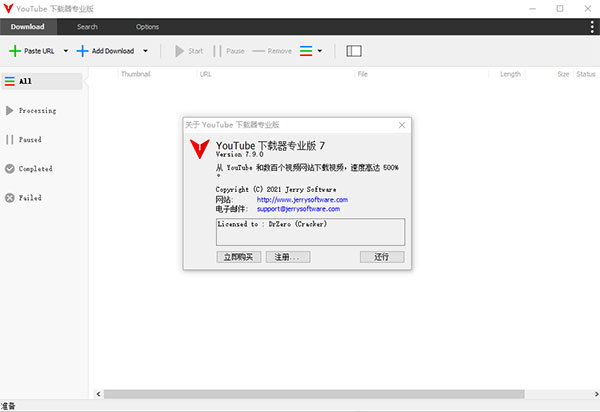
Task: Click the green Paste URL plus icon
Action: point(15,51)
